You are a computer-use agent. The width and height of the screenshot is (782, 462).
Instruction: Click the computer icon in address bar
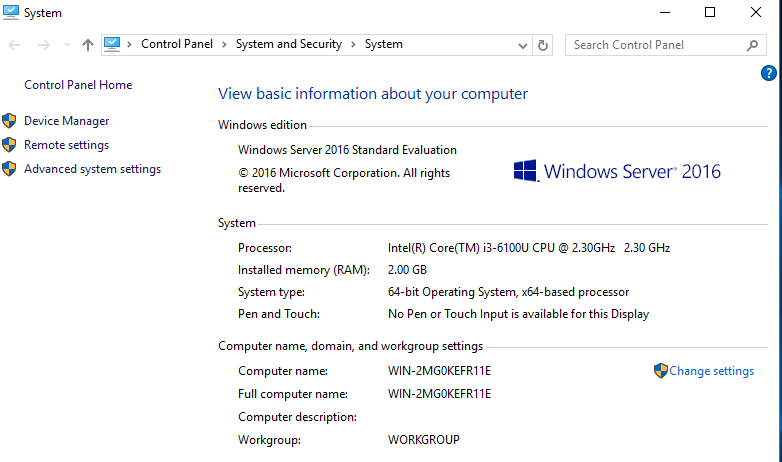pyautogui.click(x=112, y=44)
